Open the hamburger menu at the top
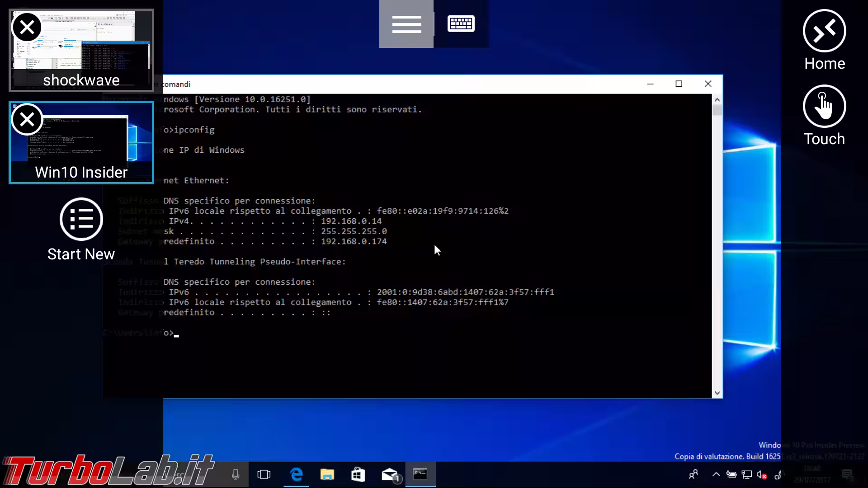This screenshot has height=488, width=868. (406, 23)
